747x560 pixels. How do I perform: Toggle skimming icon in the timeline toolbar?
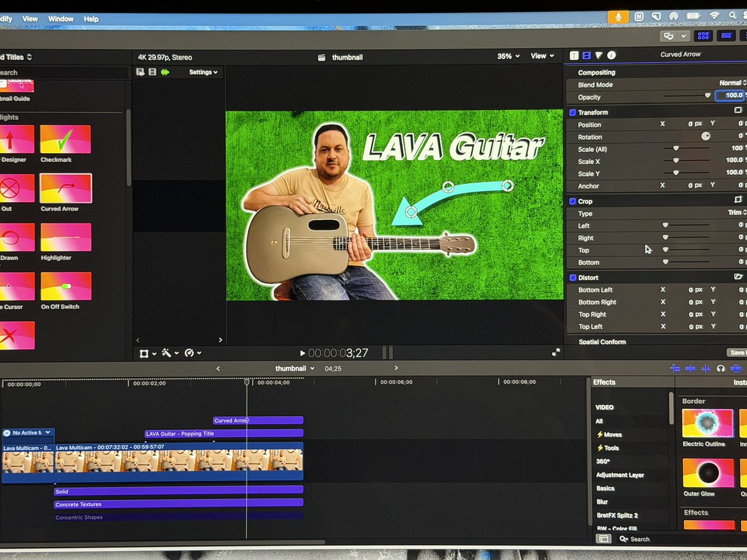(x=690, y=368)
